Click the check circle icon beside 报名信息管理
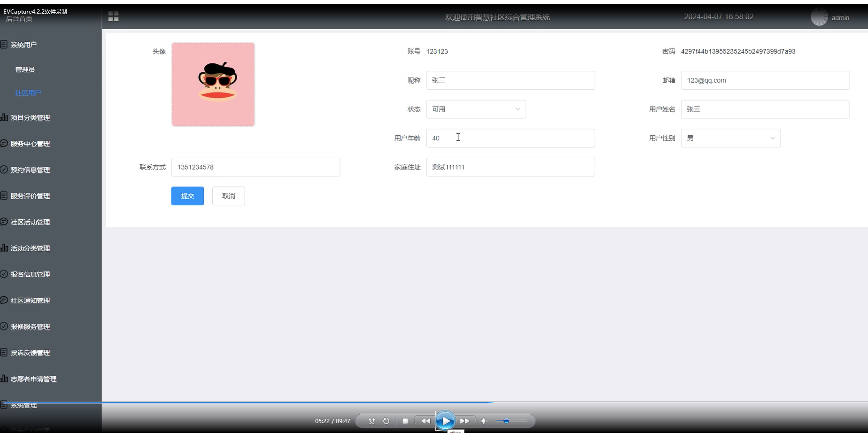 (x=4, y=274)
